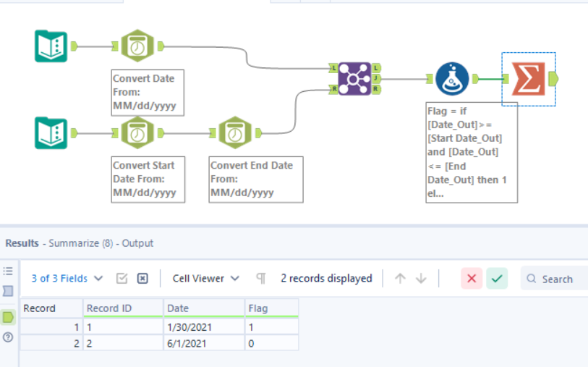Cancel data changes with red X button
This screenshot has height=367, width=588.
click(472, 279)
